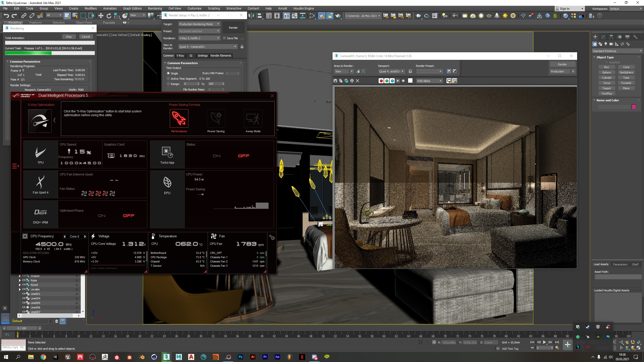Click the Undo arrow in main toolbar
This screenshot has width=644, height=362.
[6, 16]
